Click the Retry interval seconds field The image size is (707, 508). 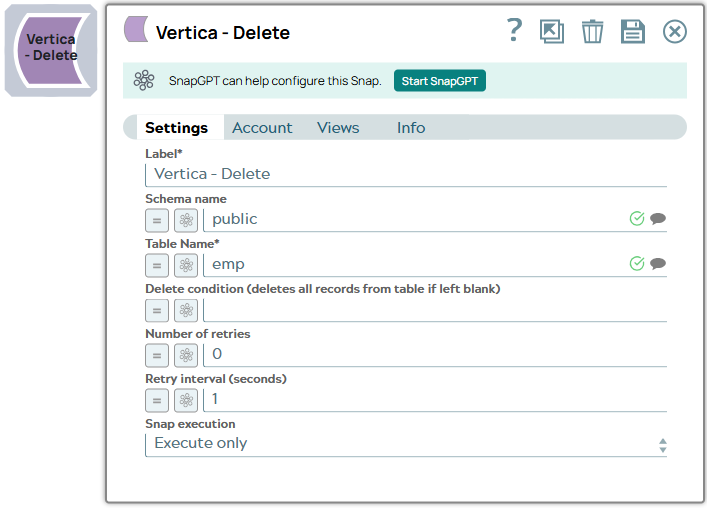click(435, 400)
